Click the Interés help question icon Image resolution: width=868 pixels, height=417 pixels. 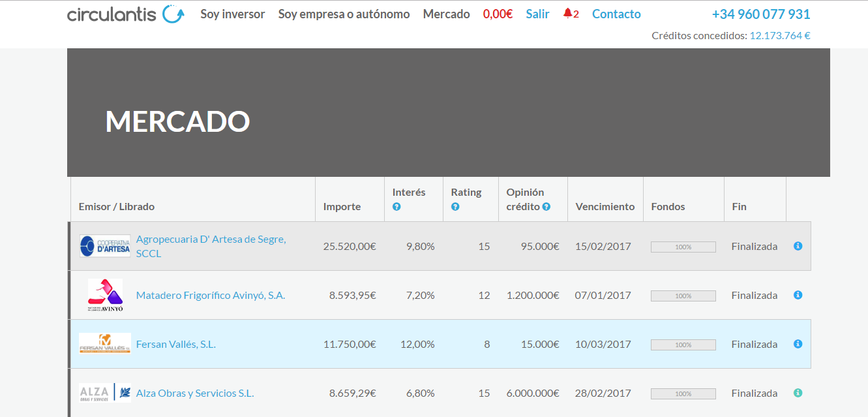pyautogui.click(x=397, y=207)
